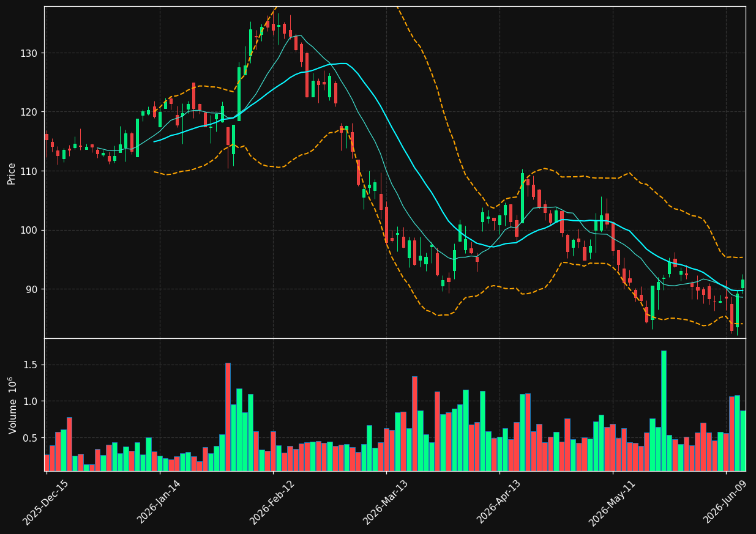Image resolution: width=756 pixels, height=534 pixels.
Task: Click the 2026-Mar-13 date label
Action: click(386, 503)
